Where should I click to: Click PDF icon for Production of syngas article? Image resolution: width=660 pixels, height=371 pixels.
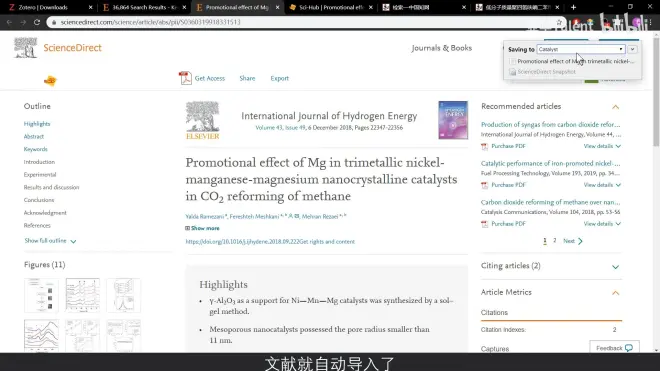click(x=484, y=146)
